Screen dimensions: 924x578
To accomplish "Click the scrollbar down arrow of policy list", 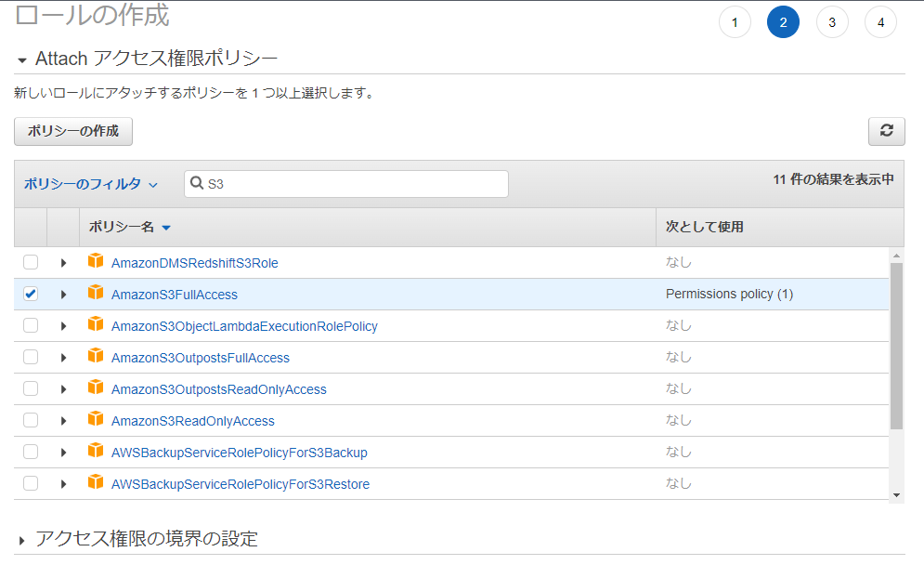I will click(896, 495).
